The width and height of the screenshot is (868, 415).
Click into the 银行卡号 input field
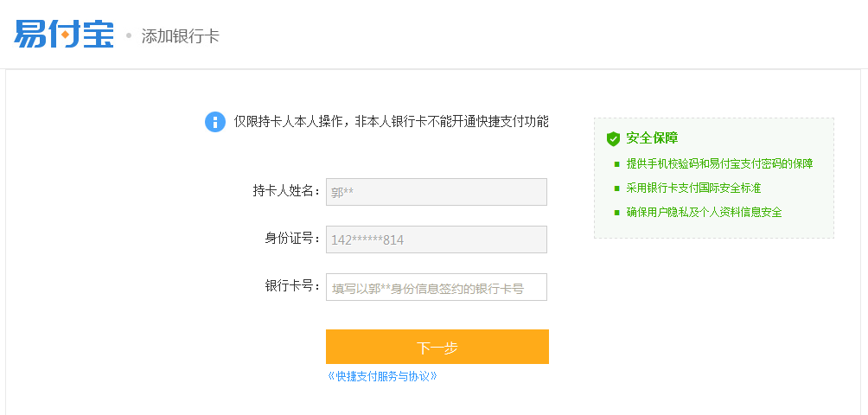(x=437, y=287)
